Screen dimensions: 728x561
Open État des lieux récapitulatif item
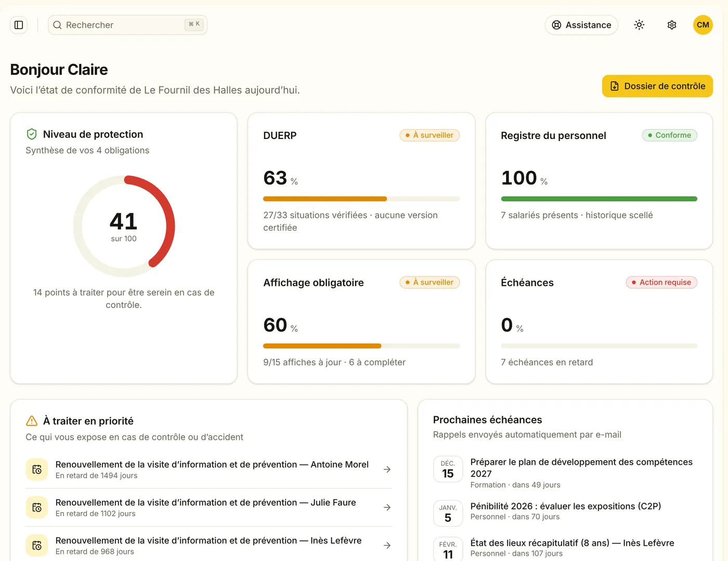click(572, 543)
